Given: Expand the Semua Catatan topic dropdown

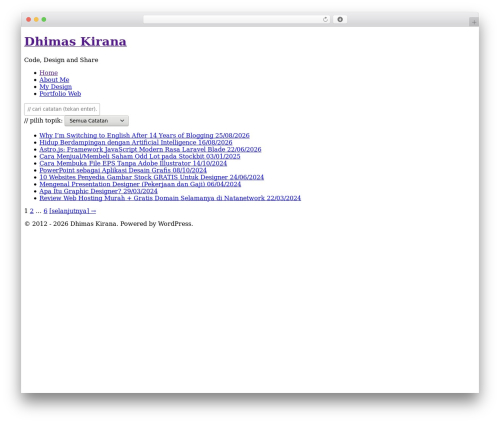Looking at the screenshot, I should [96, 121].
